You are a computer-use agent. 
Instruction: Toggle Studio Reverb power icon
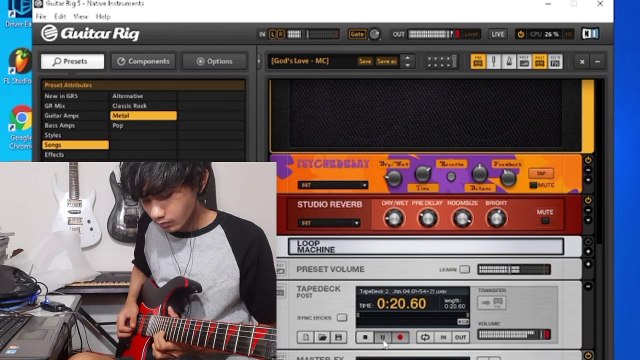[588, 200]
